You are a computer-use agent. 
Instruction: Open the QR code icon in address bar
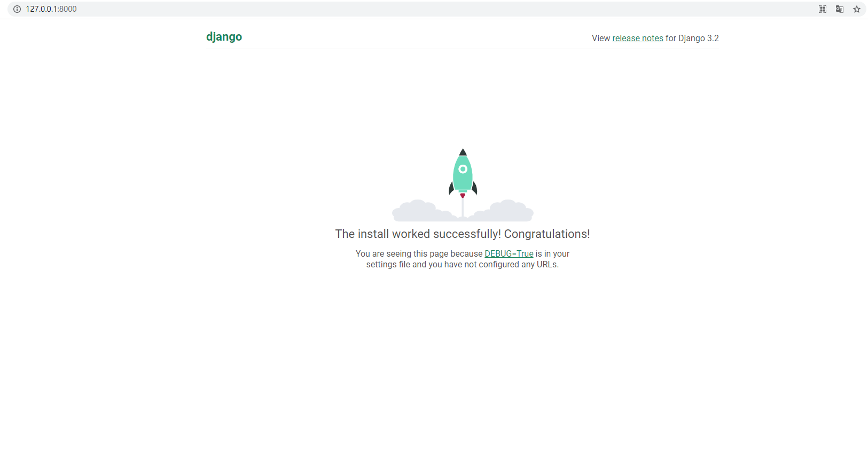(x=823, y=9)
